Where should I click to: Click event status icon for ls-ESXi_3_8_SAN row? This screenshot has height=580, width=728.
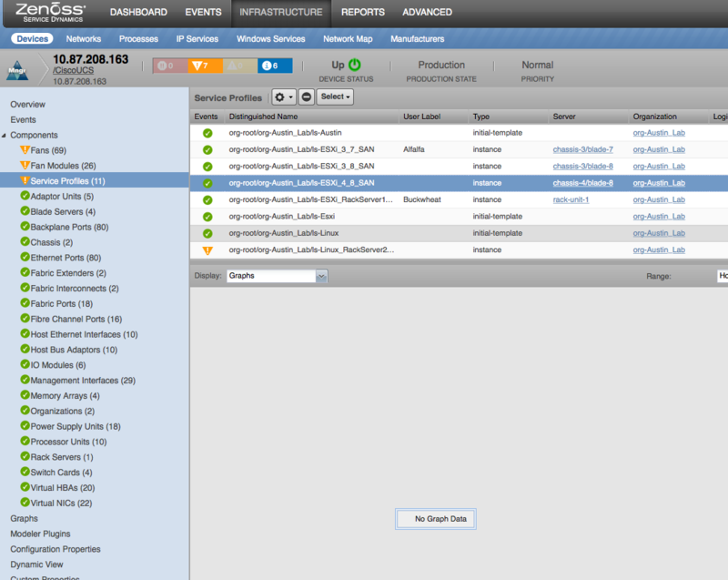207,167
